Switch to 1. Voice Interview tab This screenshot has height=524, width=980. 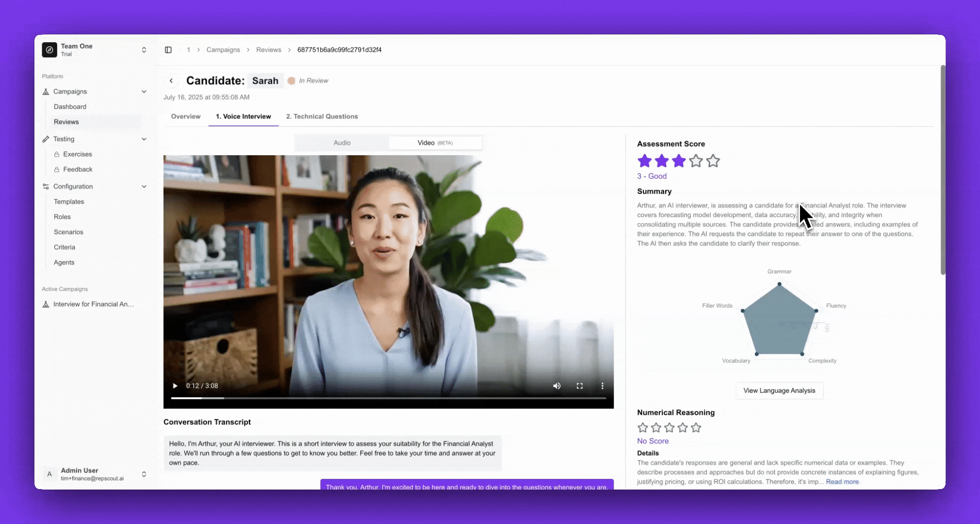tap(244, 116)
